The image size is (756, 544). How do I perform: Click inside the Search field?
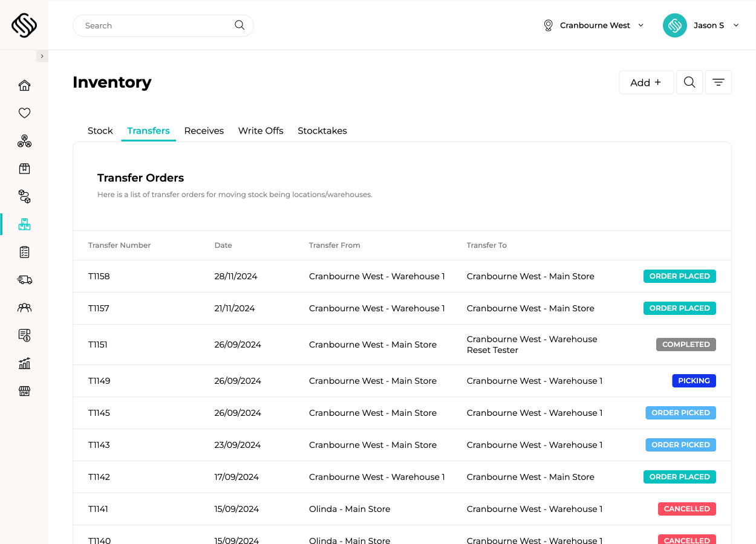[151, 25]
